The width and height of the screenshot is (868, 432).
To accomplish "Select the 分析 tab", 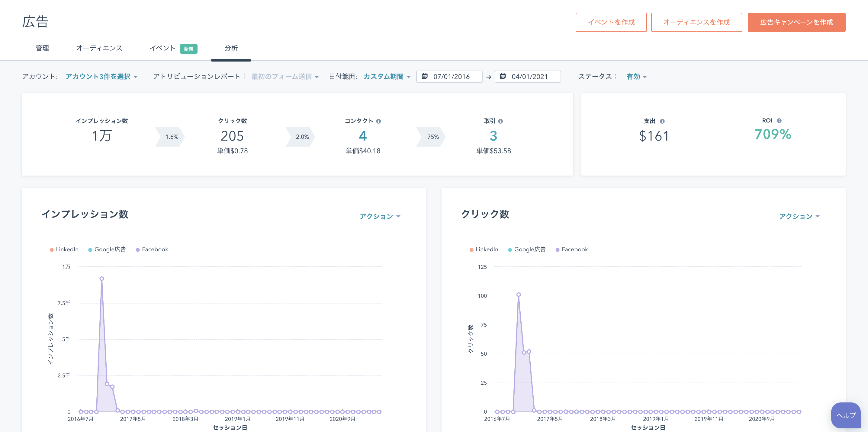I will click(231, 48).
